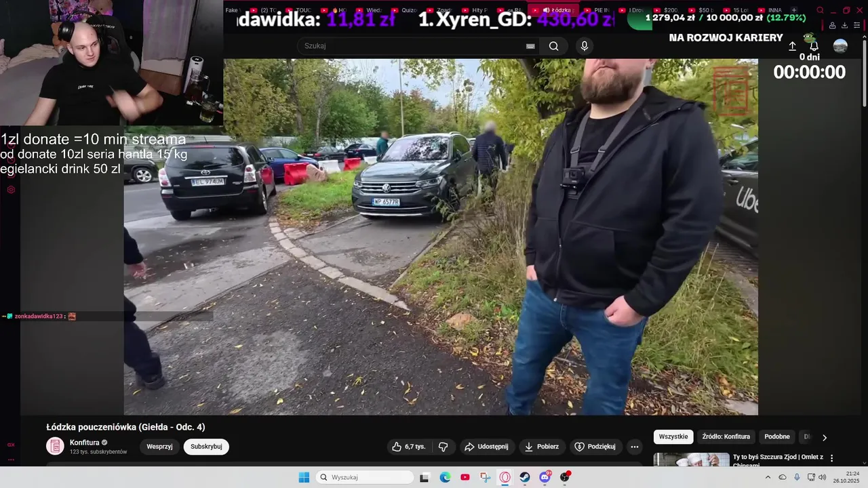Open the YouTube notifications bell
868x488 pixels.
point(814,46)
